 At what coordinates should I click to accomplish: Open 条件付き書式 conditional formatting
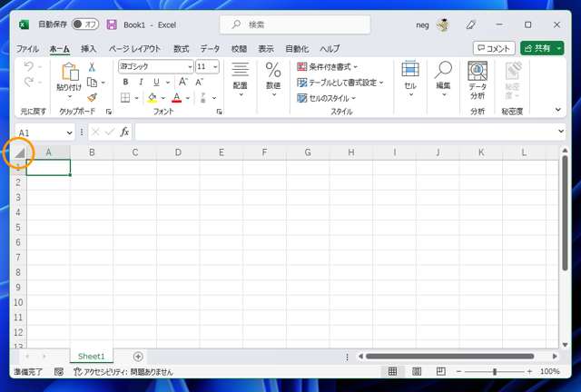[x=327, y=67]
